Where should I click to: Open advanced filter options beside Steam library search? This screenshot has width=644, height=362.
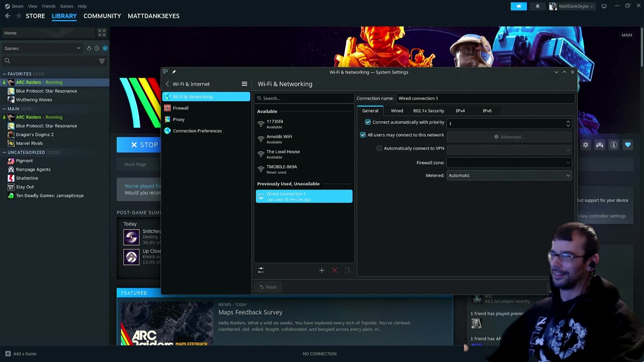click(102, 61)
